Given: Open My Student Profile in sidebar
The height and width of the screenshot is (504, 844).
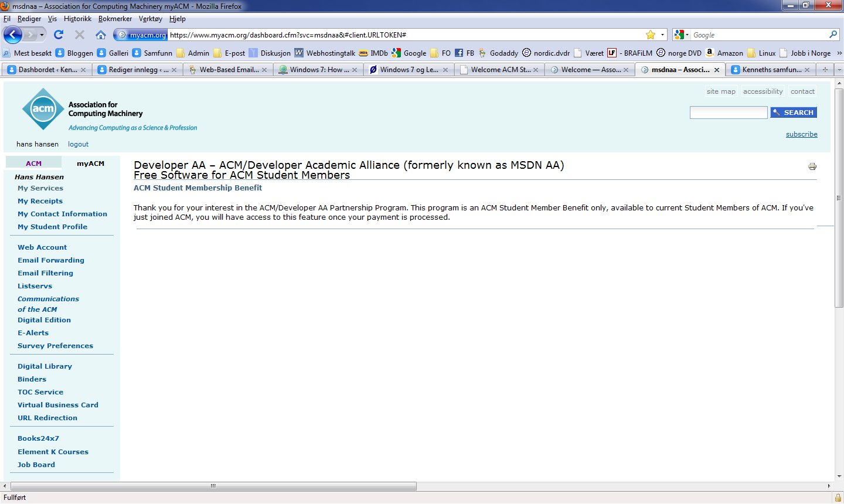Looking at the screenshot, I should (52, 227).
